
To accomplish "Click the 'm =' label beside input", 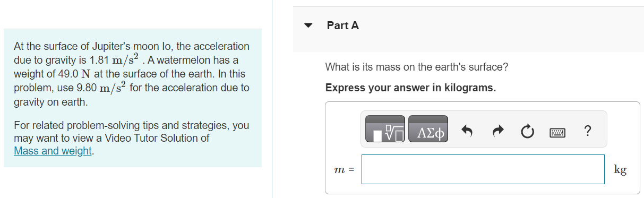I will [345, 170].
